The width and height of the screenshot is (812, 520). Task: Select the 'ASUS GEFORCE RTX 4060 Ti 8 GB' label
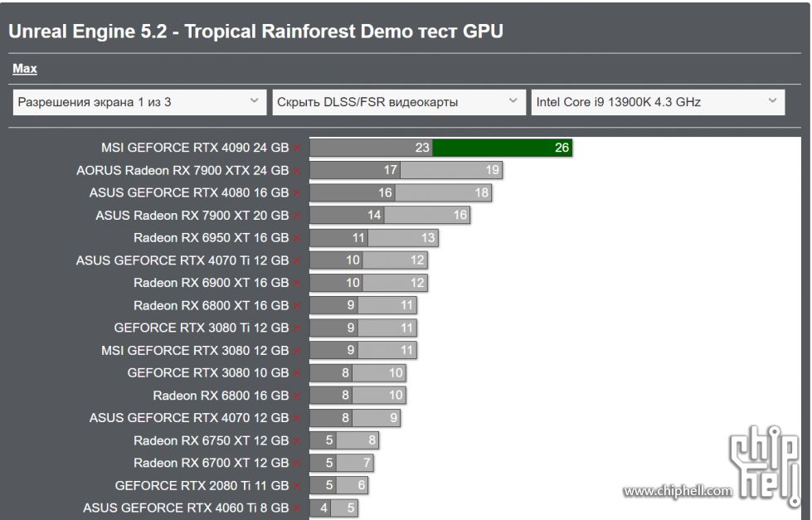click(x=186, y=508)
